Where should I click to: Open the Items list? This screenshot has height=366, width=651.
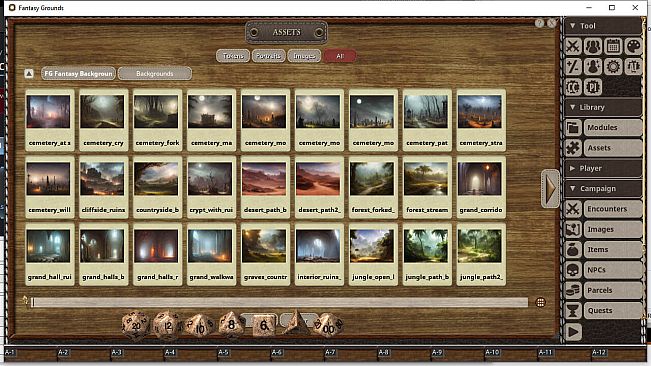[613, 249]
